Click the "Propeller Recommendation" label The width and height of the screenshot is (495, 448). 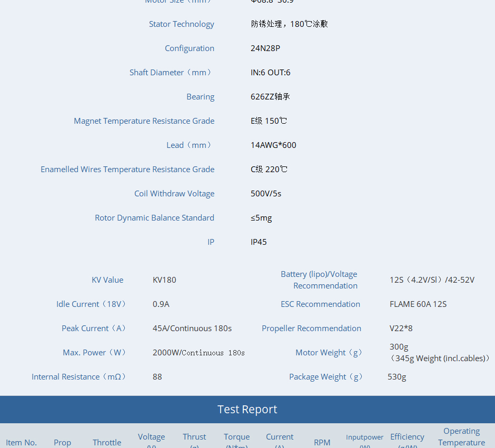(x=311, y=328)
